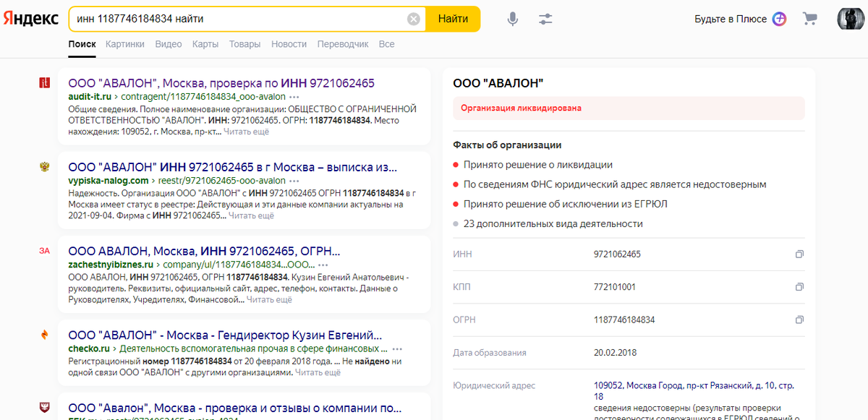Click the date value 20.02.2018
This screenshot has width=868, height=420.
pyautogui.click(x=615, y=353)
